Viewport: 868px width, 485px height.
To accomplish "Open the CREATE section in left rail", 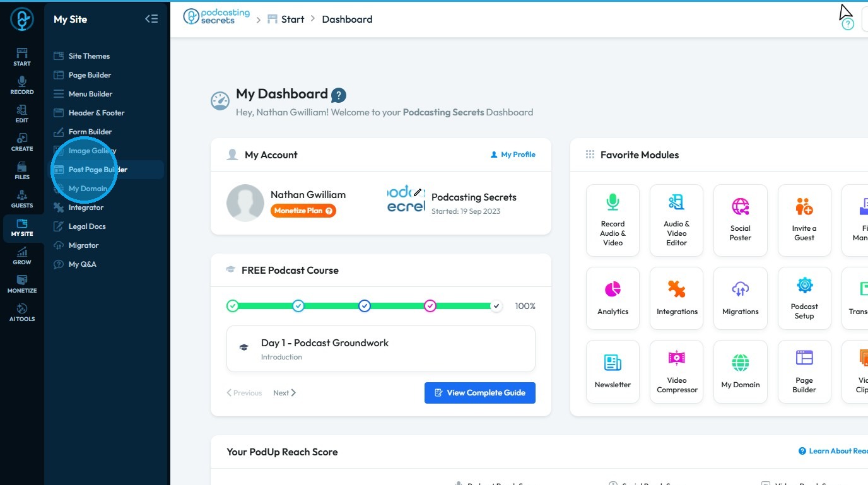I will coord(22,141).
